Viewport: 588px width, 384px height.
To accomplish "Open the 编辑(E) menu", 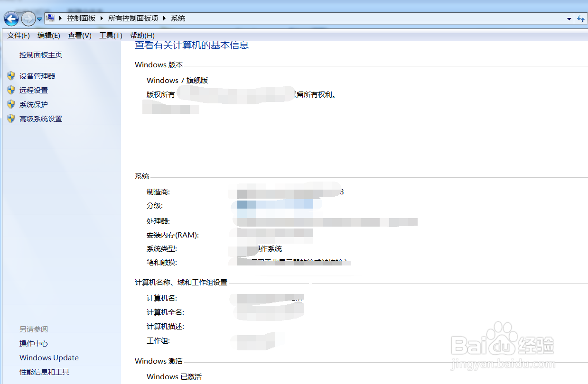I will 49,36.
